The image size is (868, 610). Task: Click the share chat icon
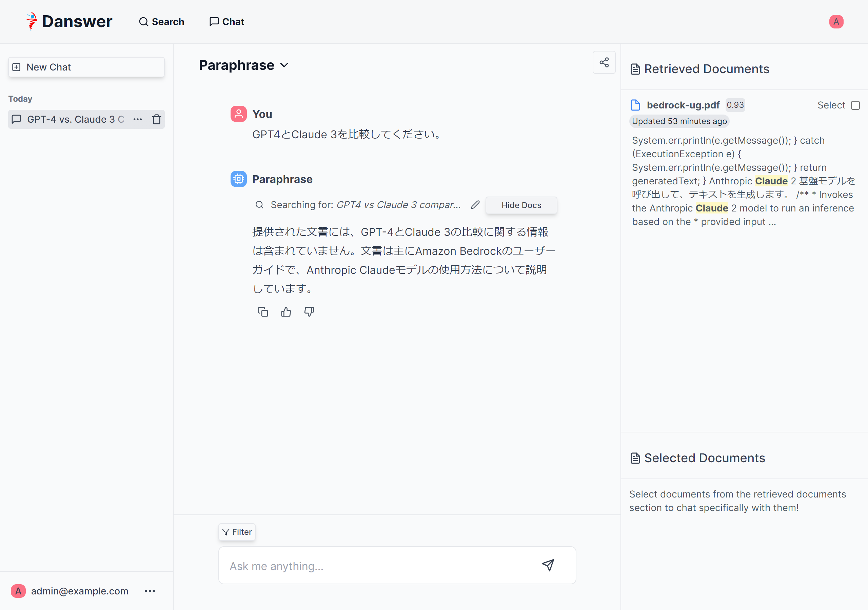point(604,62)
